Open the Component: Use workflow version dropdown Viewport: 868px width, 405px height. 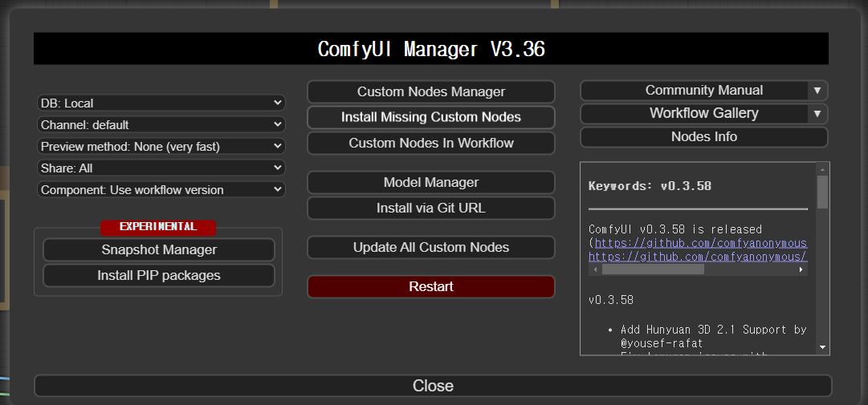tap(161, 189)
